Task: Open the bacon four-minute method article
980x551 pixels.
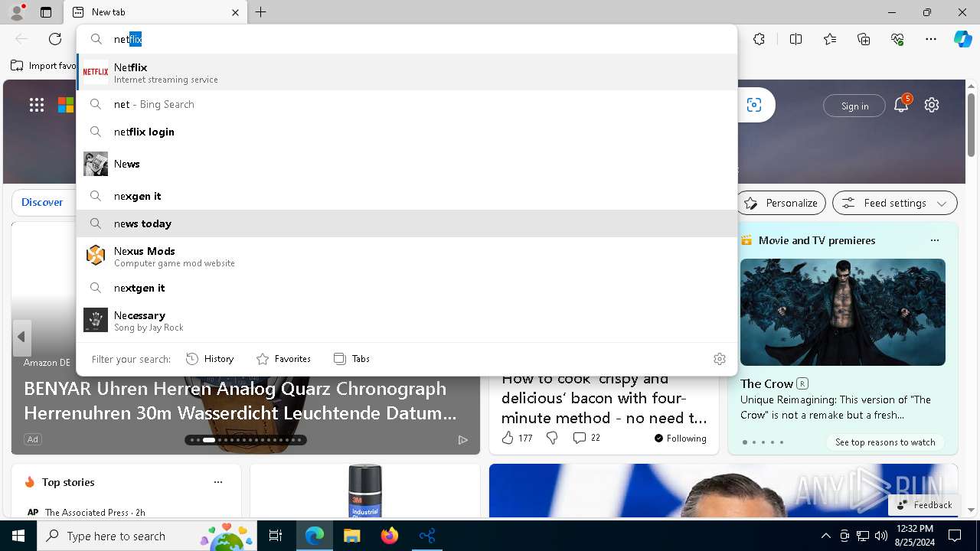Action: [604, 399]
